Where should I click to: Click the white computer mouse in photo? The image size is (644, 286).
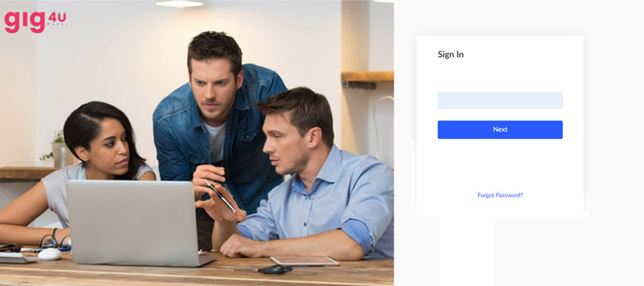coord(49,254)
